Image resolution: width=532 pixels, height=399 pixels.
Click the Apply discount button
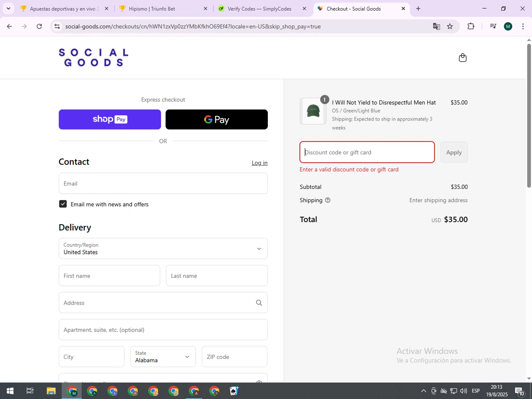pos(454,152)
